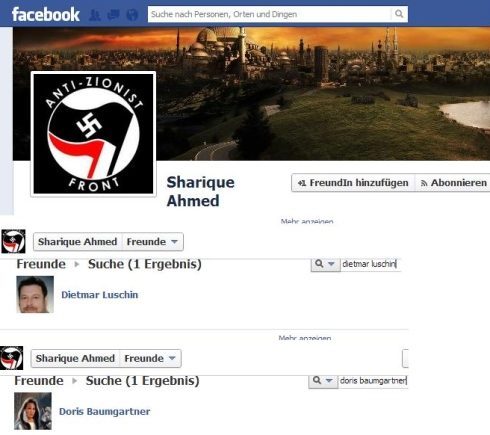490x435 pixels.
Task: Open the Dietmar Luschin profile link
Action: (100, 295)
